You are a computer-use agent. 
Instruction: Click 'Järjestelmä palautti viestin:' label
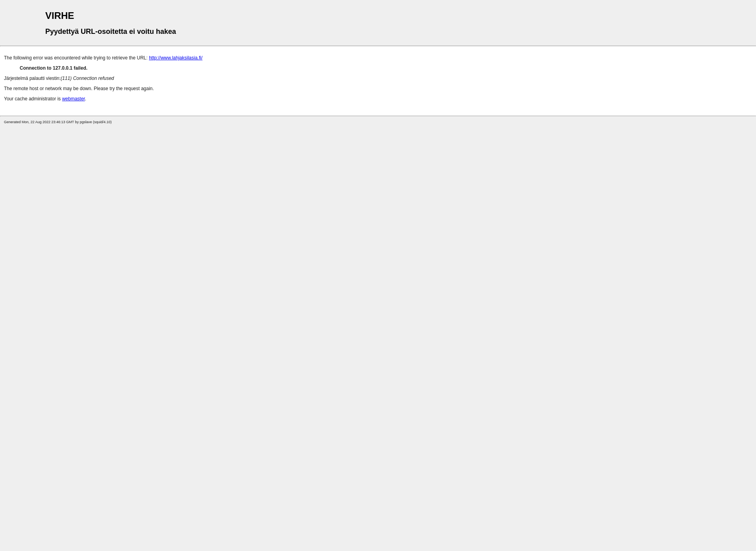[32, 78]
